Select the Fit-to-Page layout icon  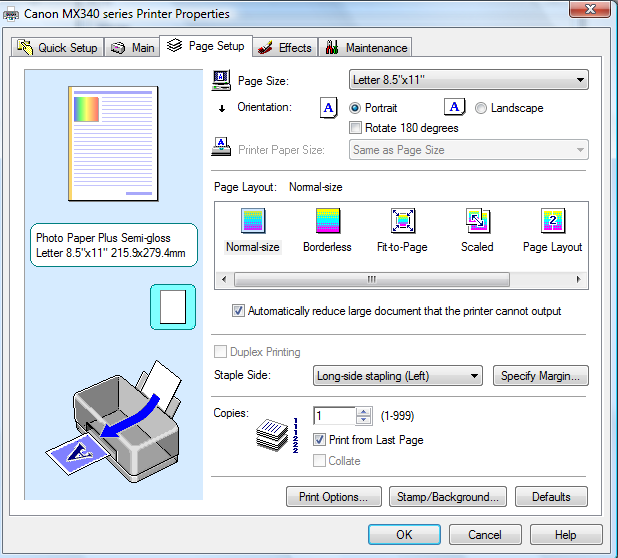click(x=402, y=221)
